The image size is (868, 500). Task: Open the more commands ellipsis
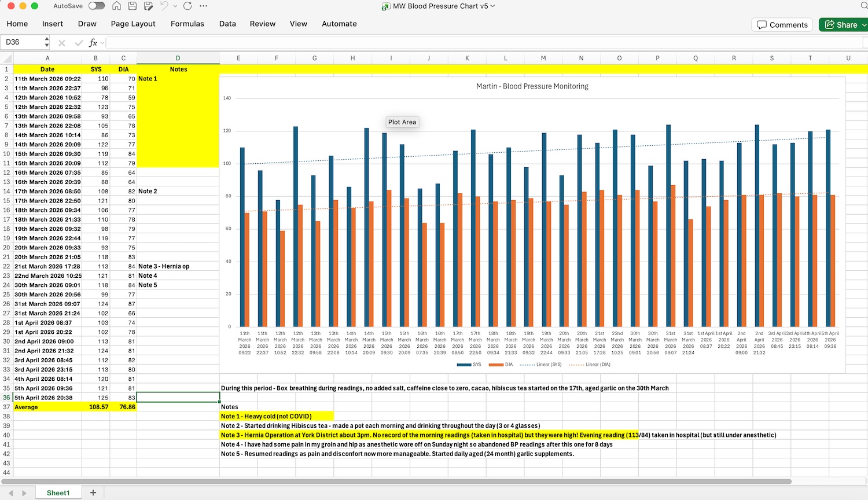(203, 6)
